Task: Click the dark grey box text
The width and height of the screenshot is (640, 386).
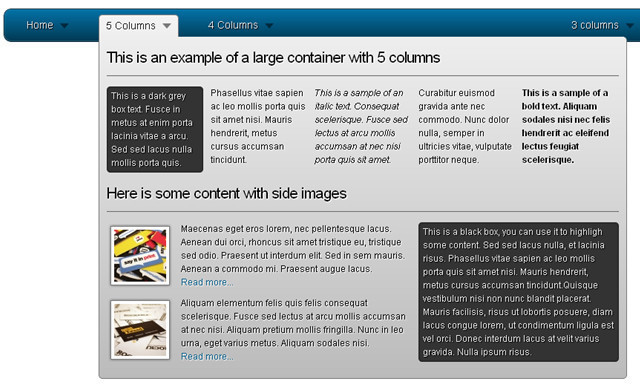Action: coord(155,129)
